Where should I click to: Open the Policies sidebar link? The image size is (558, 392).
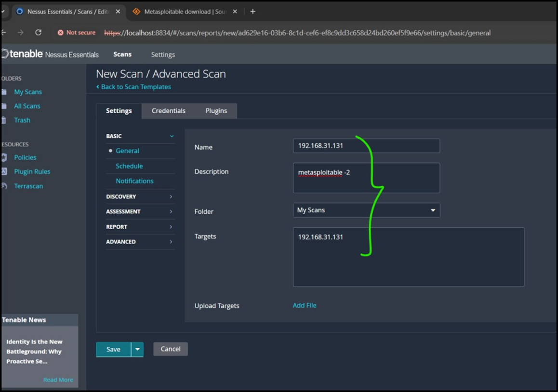[25, 157]
